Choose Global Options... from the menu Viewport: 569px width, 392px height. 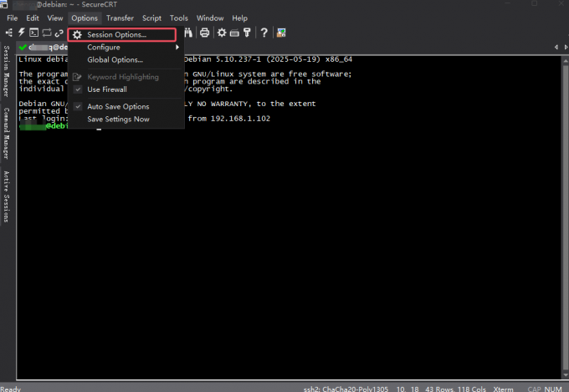pyautogui.click(x=126, y=60)
